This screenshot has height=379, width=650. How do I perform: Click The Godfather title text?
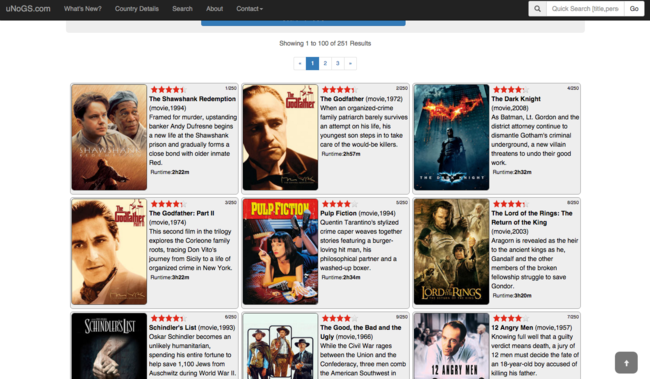tap(342, 99)
